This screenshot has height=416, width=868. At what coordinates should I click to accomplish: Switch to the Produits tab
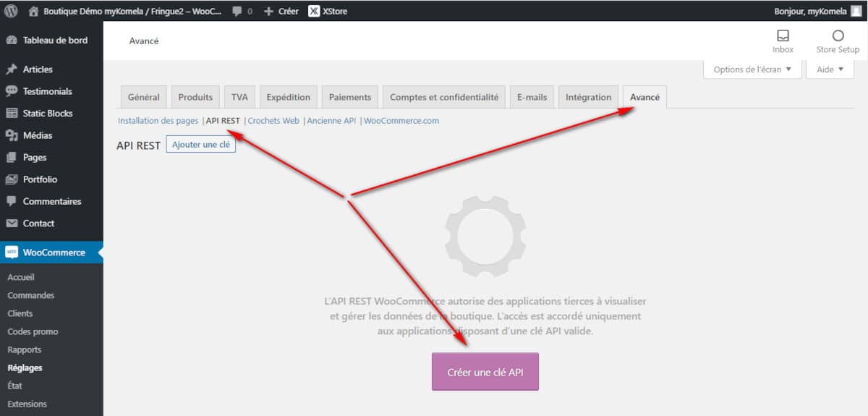[x=195, y=97]
